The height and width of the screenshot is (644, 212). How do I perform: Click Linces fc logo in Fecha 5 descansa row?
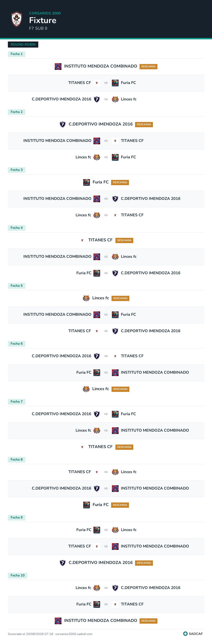(86, 298)
